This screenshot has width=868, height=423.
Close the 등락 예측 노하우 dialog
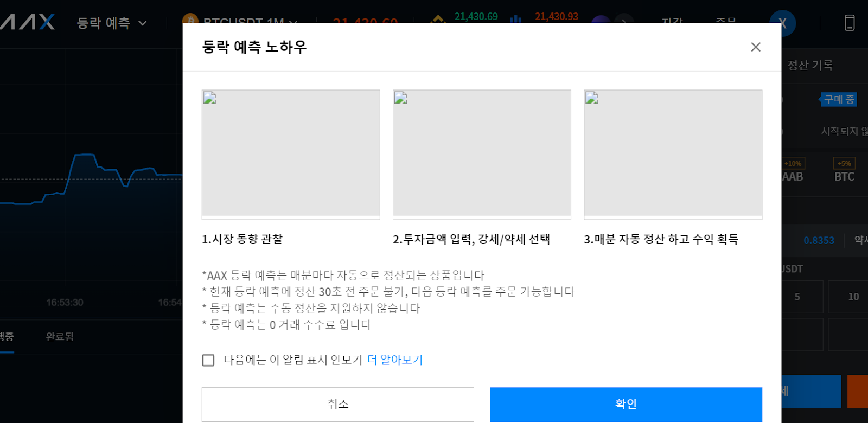[756, 47]
